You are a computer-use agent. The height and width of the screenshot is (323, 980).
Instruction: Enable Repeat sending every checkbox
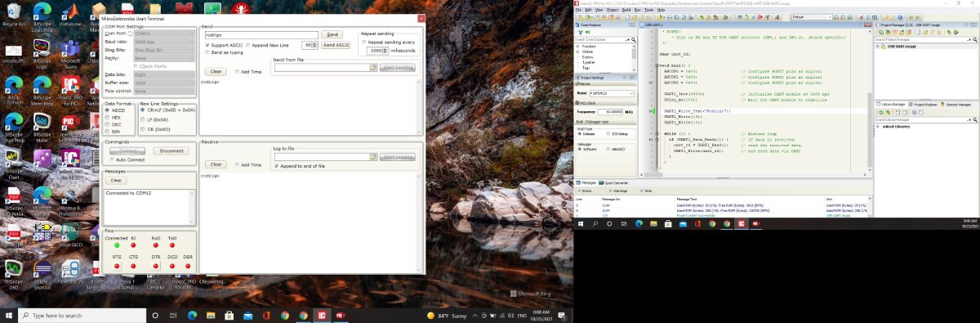click(x=364, y=42)
